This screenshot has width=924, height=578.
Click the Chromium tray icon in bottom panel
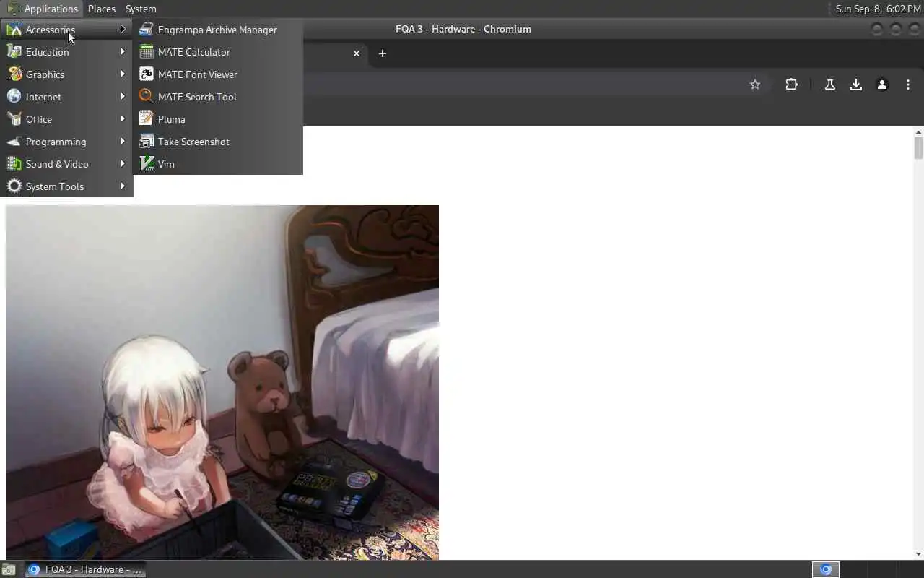click(826, 569)
